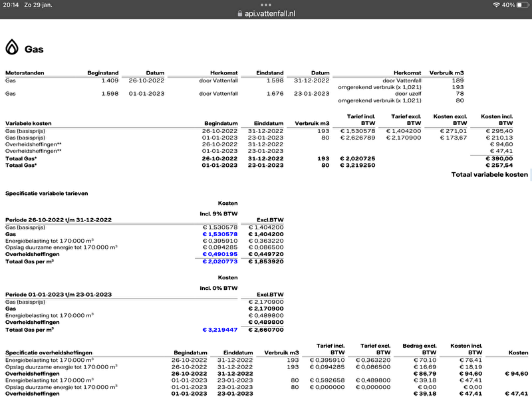Select 'Opslag duurzame energie' rate € 0,094285
This screenshot has width=532, height=399.
(x=220, y=247)
